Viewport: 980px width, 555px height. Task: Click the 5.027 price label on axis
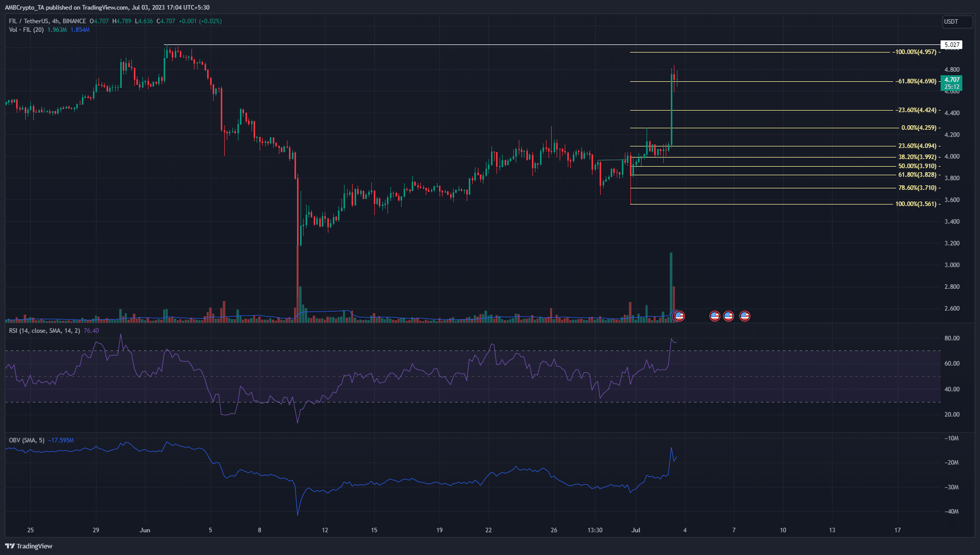tap(951, 45)
